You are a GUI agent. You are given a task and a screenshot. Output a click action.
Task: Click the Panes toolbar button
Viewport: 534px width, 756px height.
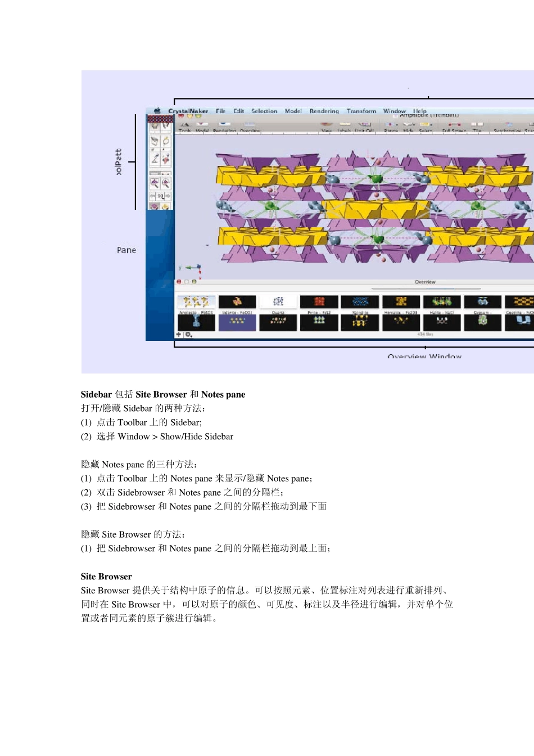(391, 128)
